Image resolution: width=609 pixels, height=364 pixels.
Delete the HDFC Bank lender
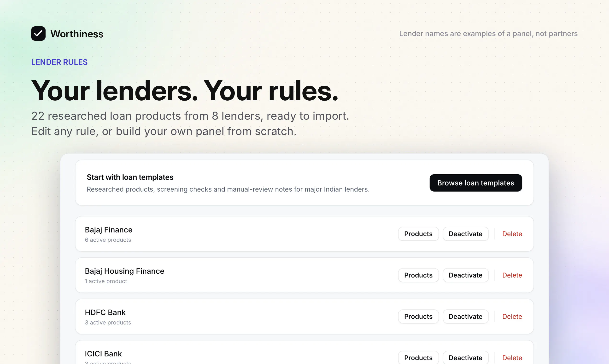coord(512,316)
